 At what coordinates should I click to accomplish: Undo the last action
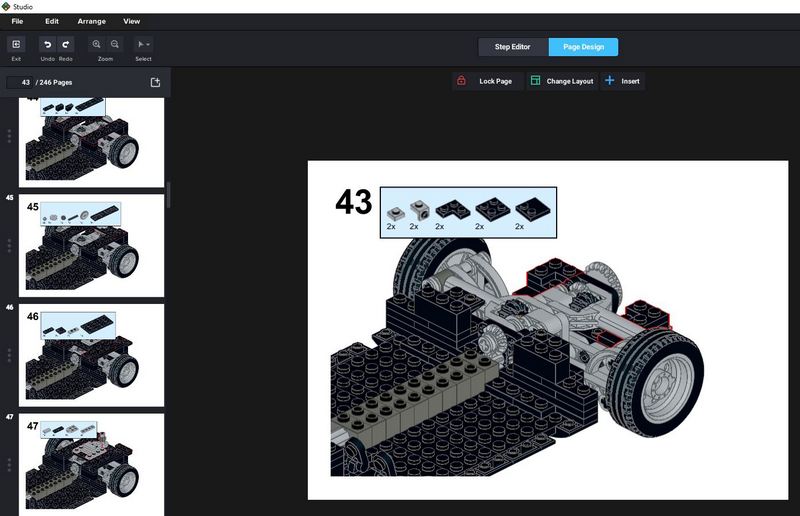[x=47, y=44]
